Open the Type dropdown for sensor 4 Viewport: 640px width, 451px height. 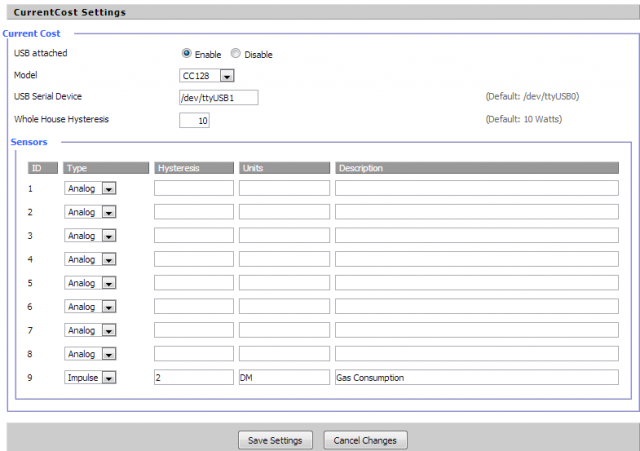click(90, 259)
